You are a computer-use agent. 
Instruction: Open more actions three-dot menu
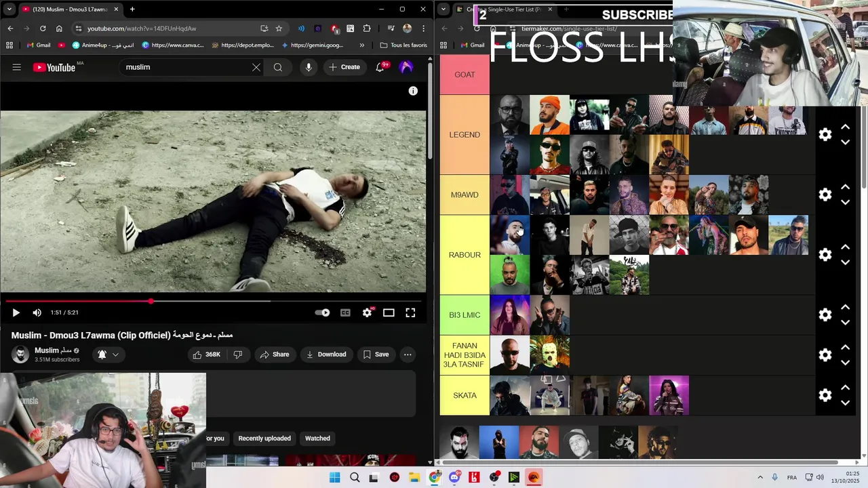tap(408, 354)
